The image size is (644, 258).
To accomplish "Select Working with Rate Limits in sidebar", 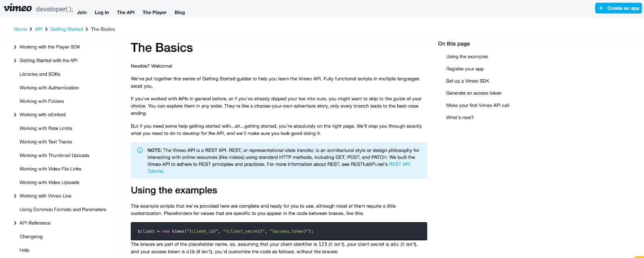I will tap(46, 128).
